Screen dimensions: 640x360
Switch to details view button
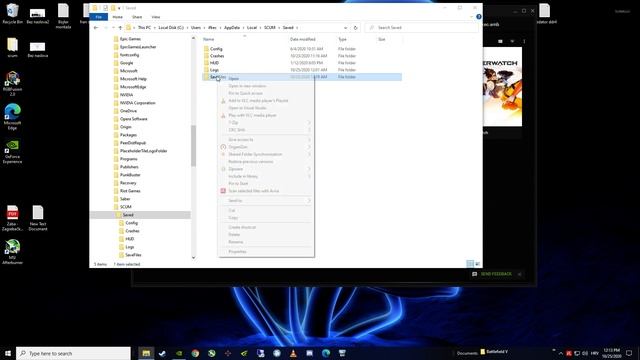tap(470, 264)
